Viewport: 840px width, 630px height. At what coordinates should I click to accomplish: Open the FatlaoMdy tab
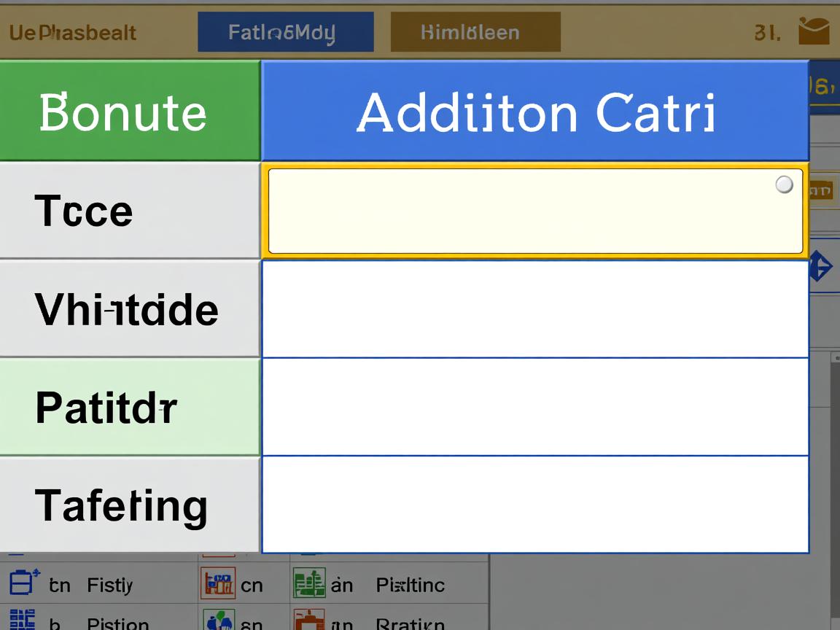tap(285, 32)
